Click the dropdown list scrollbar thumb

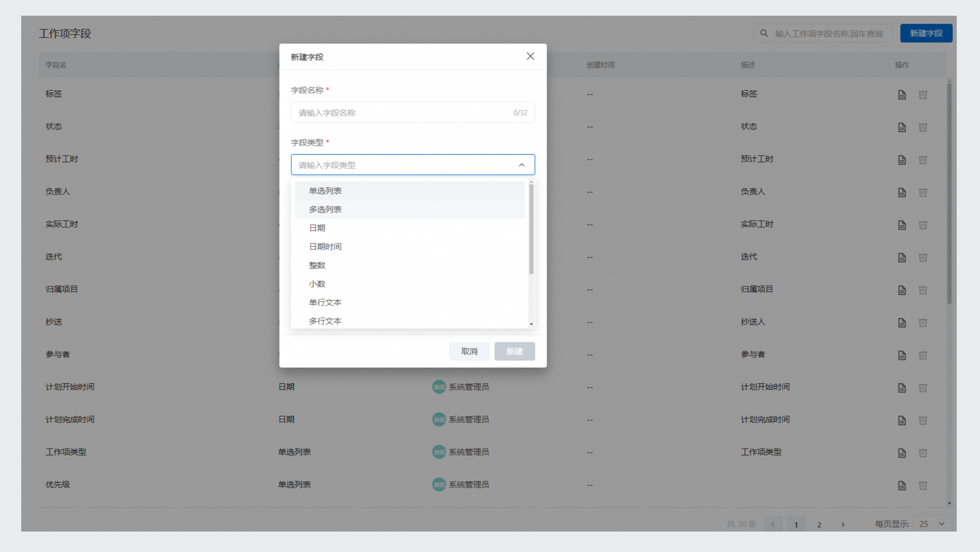531,229
